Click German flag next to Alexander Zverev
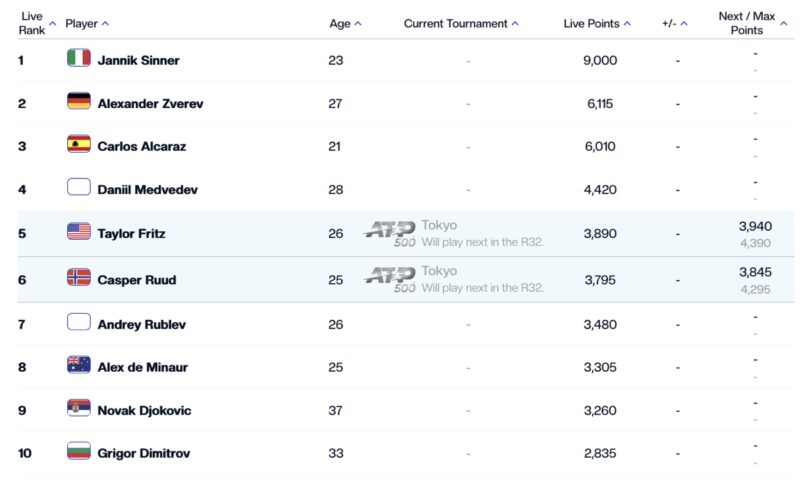This screenshot has width=800, height=493. [79, 101]
